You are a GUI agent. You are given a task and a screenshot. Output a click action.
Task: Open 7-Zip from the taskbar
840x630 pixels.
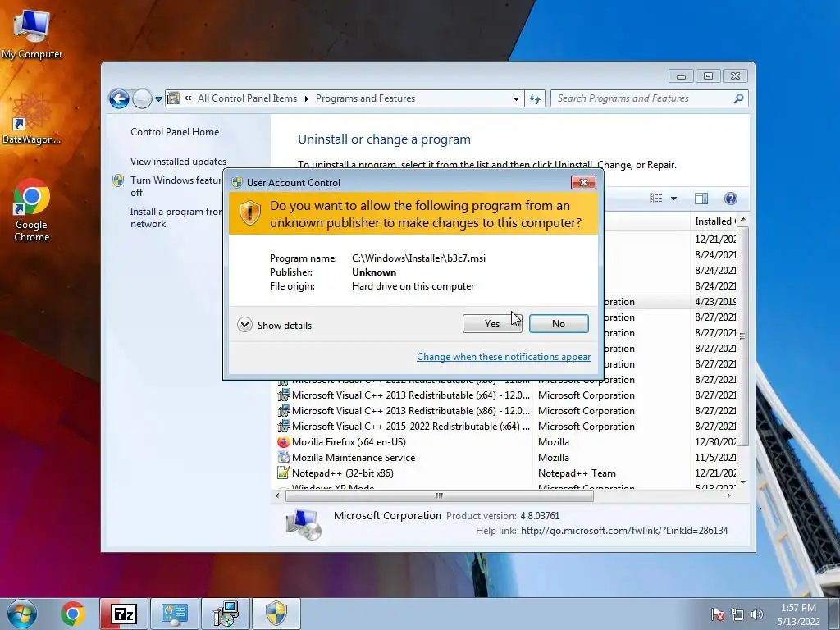(123, 614)
